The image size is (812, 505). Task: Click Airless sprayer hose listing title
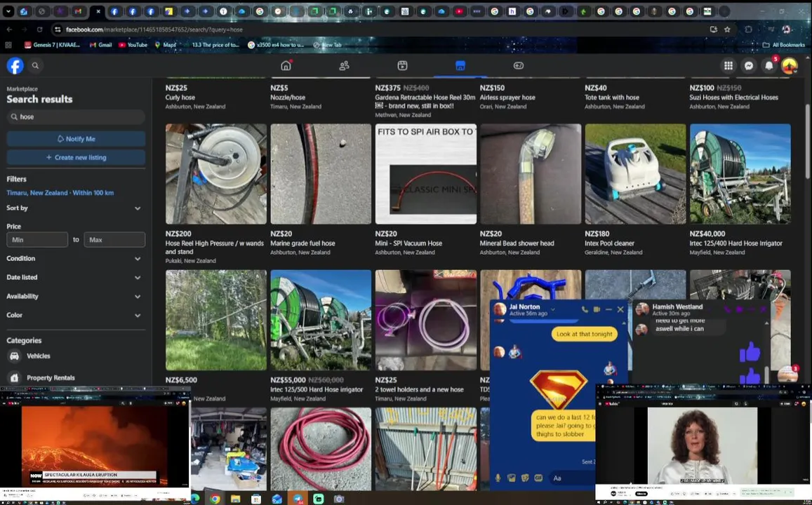(507, 97)
